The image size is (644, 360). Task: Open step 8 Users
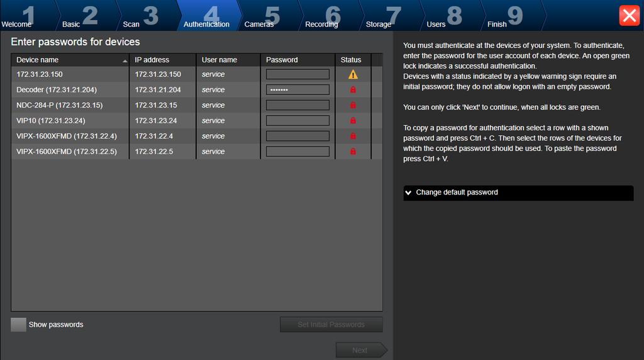(x=451, y=16)
